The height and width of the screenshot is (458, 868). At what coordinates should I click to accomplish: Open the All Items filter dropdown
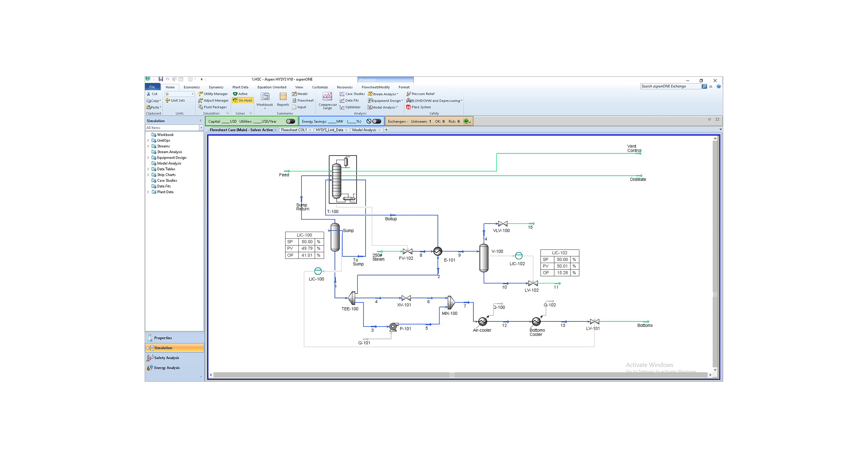coord(201,128)
